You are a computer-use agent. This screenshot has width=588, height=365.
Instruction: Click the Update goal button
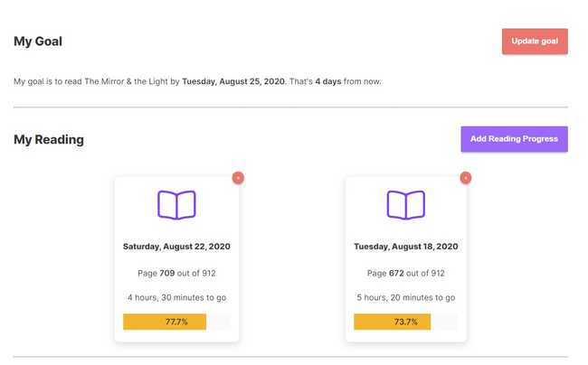pyautogui.click(x=535, y=42)
